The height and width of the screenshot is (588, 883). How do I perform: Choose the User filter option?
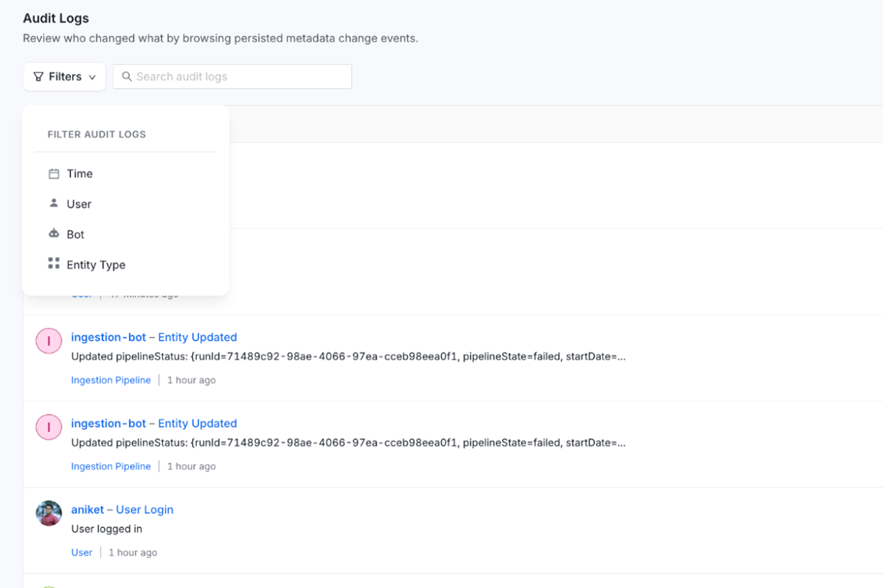pyautogui.click(x=79, y=204)
